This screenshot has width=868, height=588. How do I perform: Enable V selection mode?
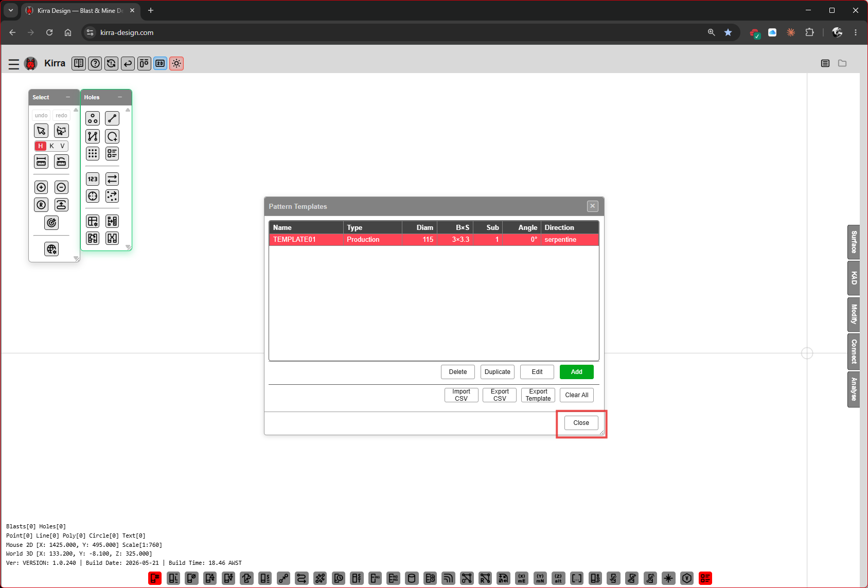click(x=62, y=146)
